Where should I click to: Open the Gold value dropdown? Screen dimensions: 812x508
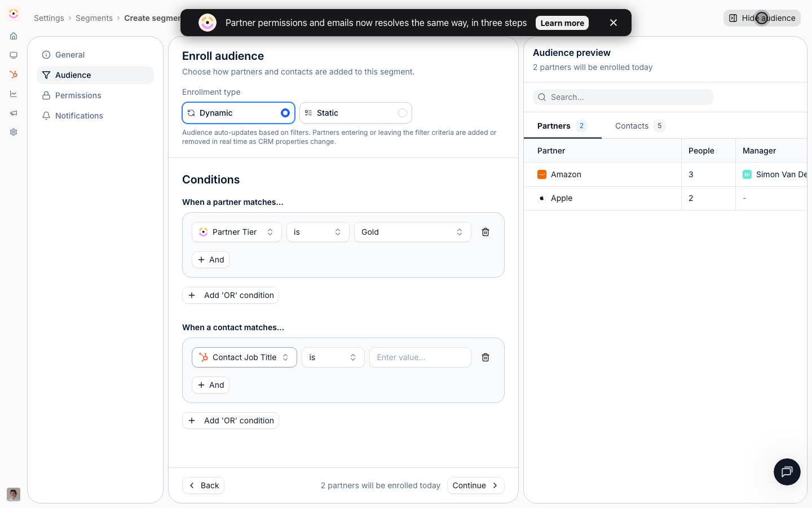[x=413, y=232]
